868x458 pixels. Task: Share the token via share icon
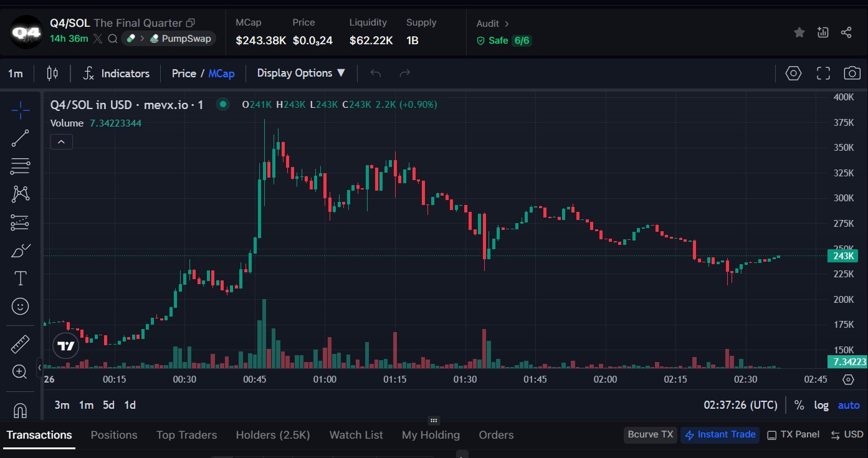point(846,32)
